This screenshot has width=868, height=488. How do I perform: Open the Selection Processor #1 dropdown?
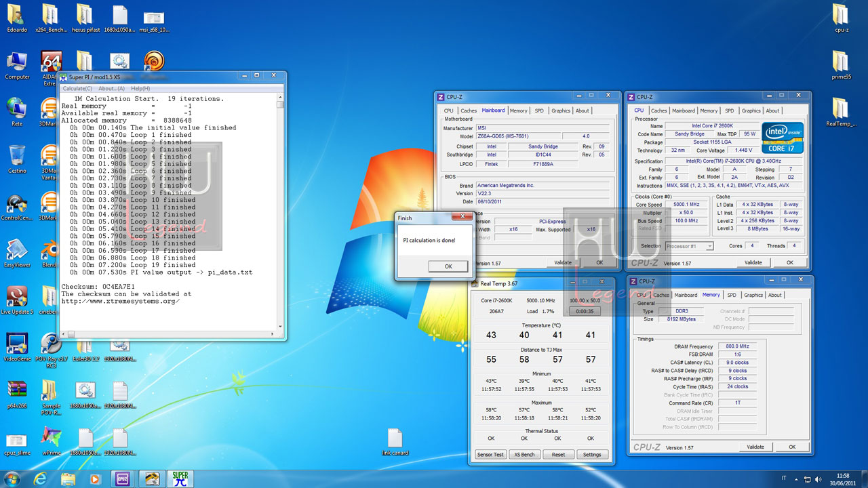click(x=689, y=246)
